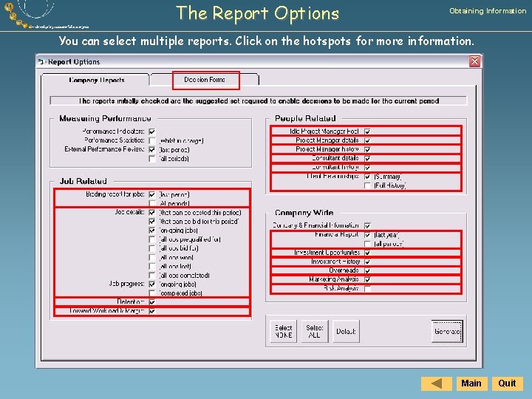This screenshot has width=532, height=399.
Task: Click the Obtaining Information section label
Action: 488,11
